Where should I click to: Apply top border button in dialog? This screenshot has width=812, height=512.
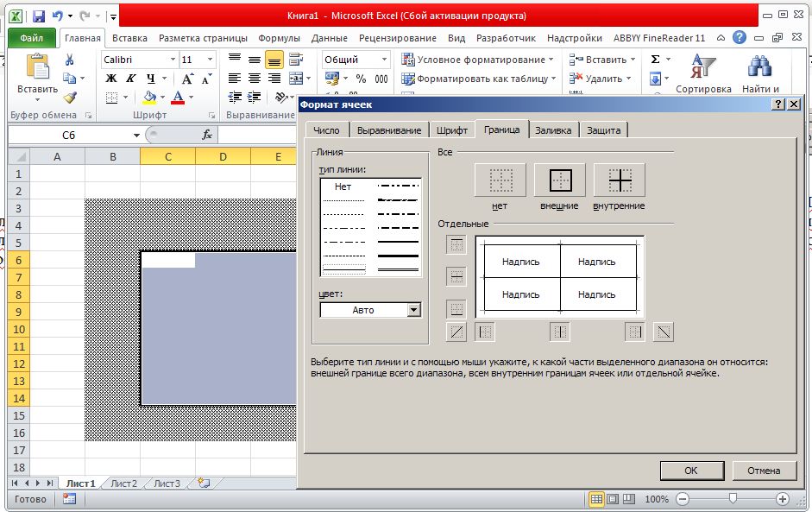(x=456, y=244)
